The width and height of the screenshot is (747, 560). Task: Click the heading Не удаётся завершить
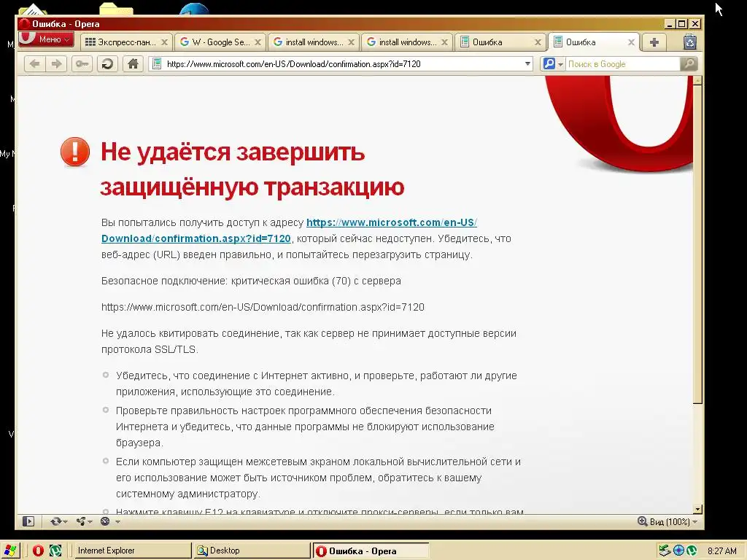click(233, 152)
